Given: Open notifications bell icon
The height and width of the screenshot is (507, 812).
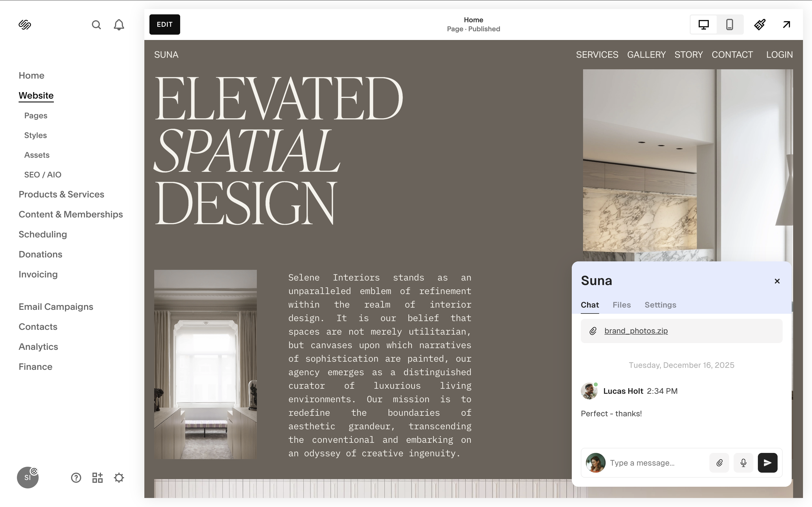Looking at the screenshot, I should point(119,25).
